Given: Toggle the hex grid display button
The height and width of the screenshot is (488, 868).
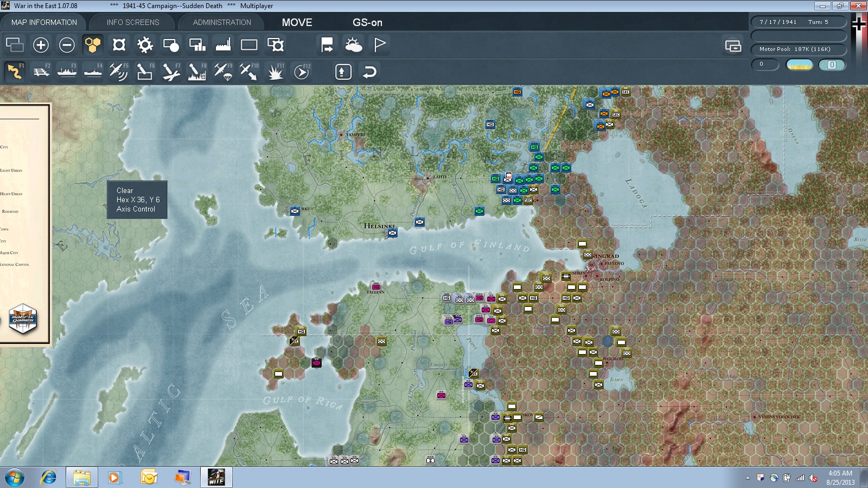Looking at the screenshot, I should [93, 45].
